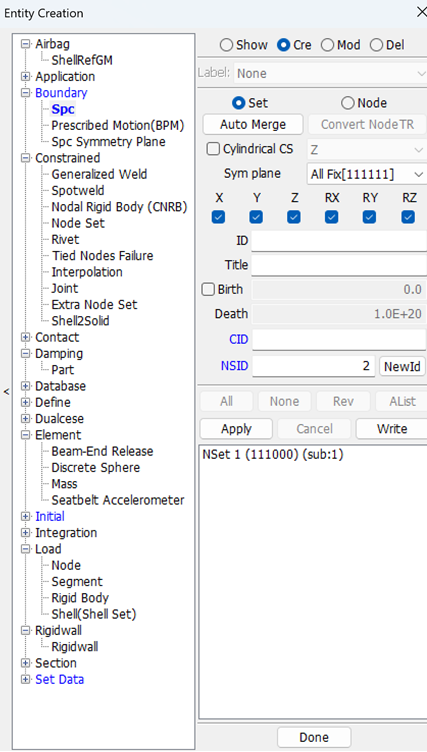Select Beam-End Release tree item
The height and width of the screenshot is (752, 427).
pyautogui.click(x=102, y=452)
